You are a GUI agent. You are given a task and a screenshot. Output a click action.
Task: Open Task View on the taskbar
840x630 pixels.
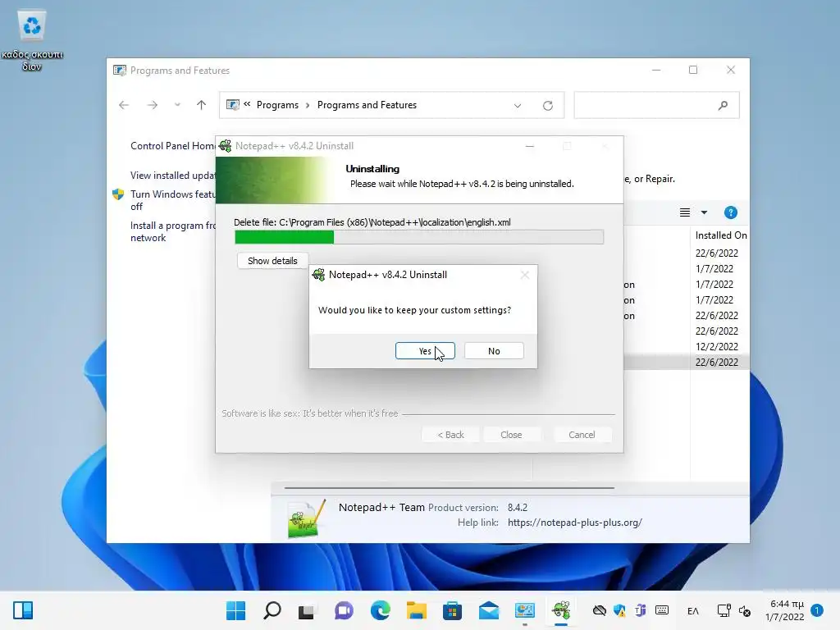pyautogui.click(x=308, y=610)
